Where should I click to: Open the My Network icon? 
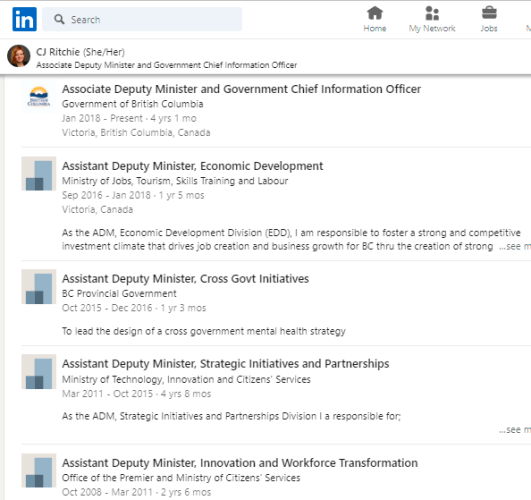(432, 13)
